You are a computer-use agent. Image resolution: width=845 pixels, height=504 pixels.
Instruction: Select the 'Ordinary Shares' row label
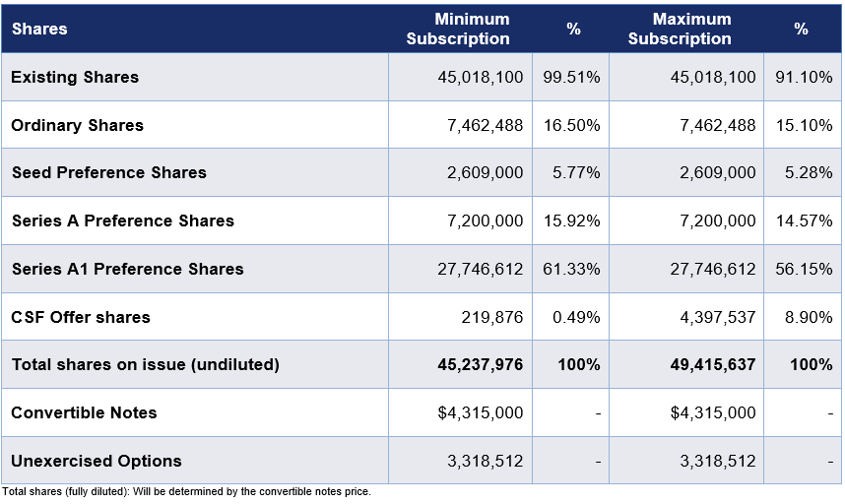77,125
